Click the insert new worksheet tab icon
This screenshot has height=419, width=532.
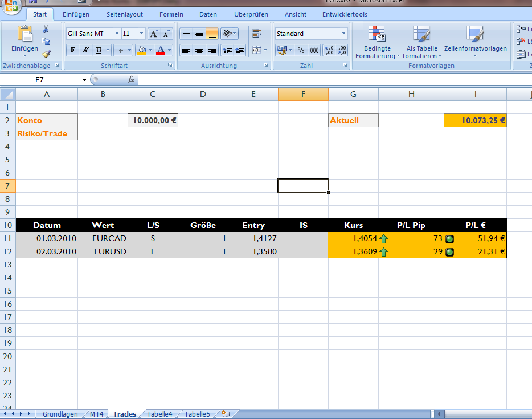click(x=226, y=414)
